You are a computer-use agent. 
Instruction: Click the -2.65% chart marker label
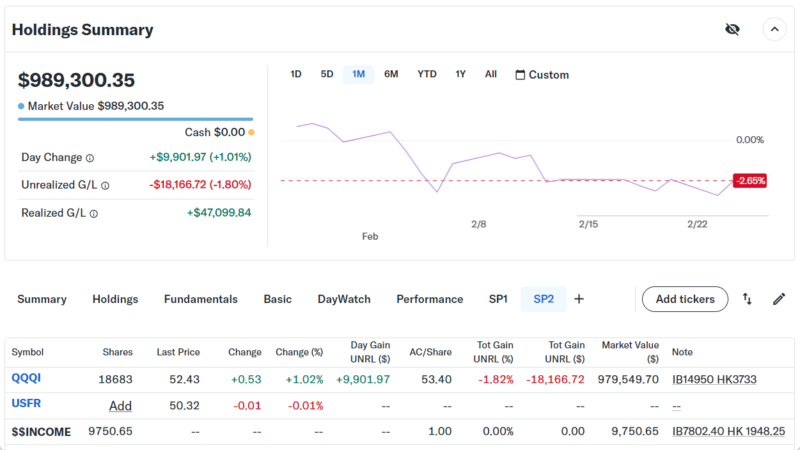pos(749,181)
